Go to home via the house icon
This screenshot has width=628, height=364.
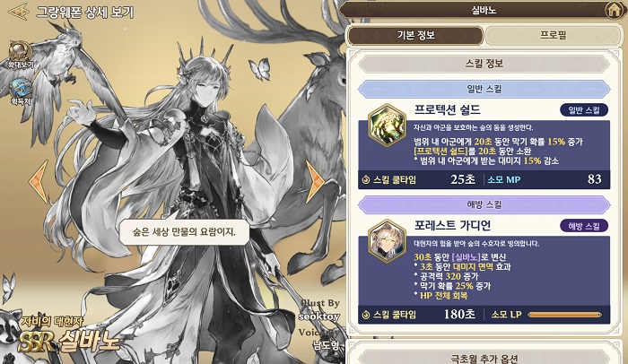click(614, 10)
